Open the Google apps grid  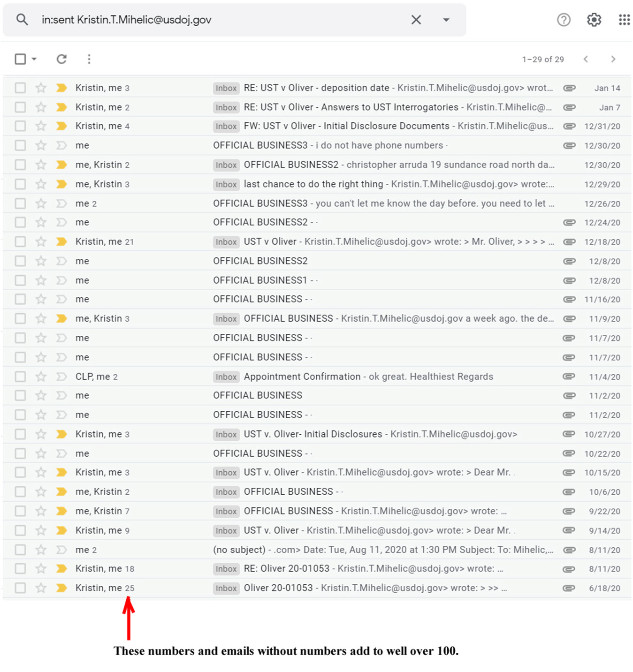point(624,20)
